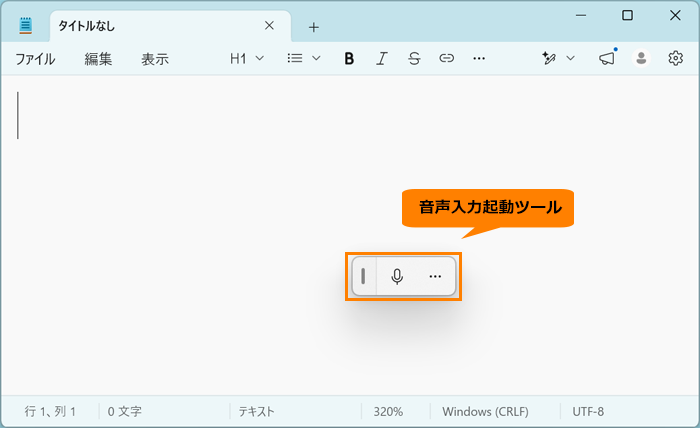Click the UTF-8 encoding entry

[588, 411]
